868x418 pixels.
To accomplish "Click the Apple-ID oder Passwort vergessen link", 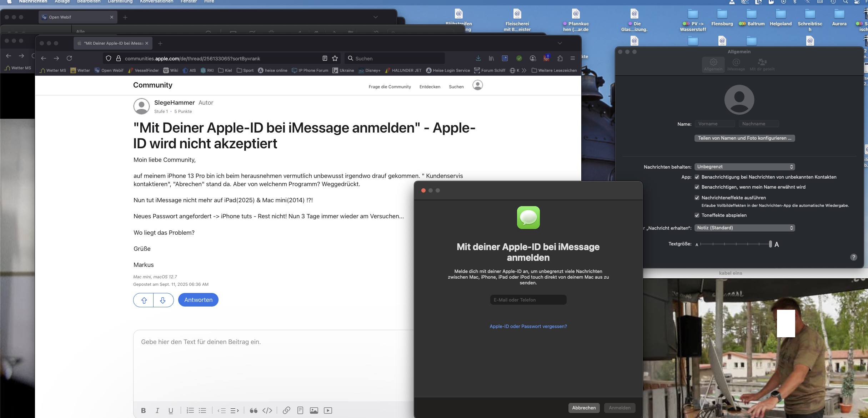I will (x=528, y=326).
